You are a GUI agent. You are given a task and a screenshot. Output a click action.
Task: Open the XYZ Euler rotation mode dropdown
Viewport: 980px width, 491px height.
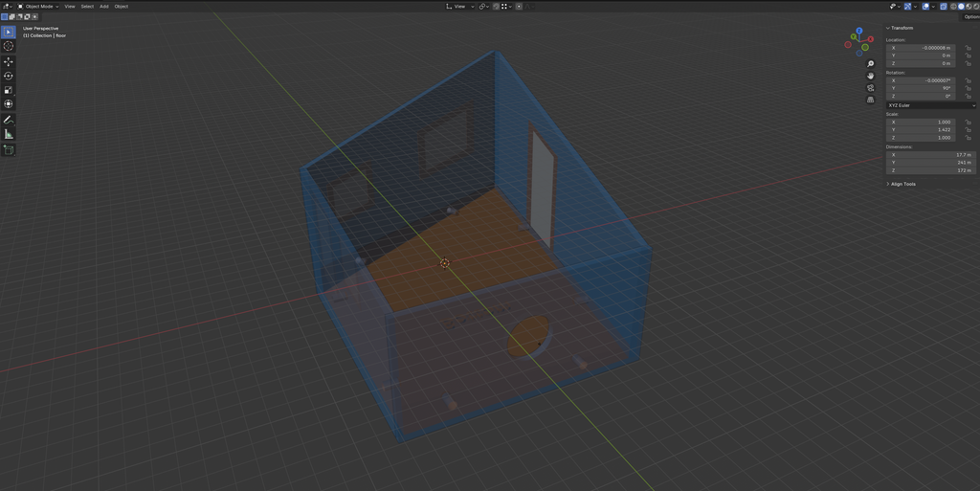click(x=930, y=105)
